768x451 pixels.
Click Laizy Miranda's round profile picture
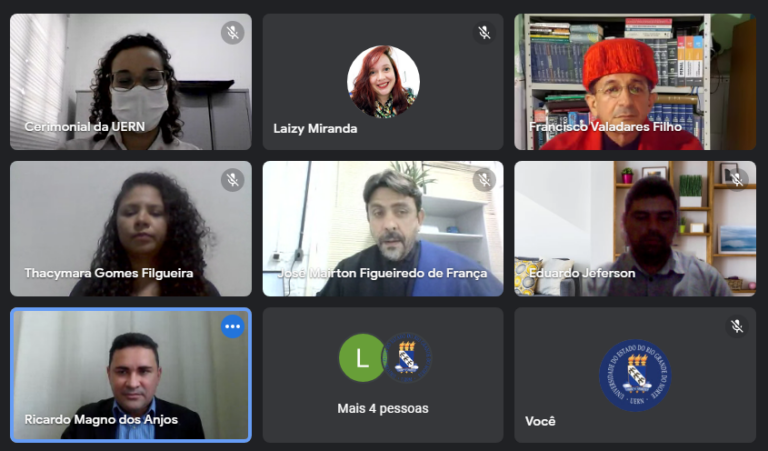(x=383, y=81)
